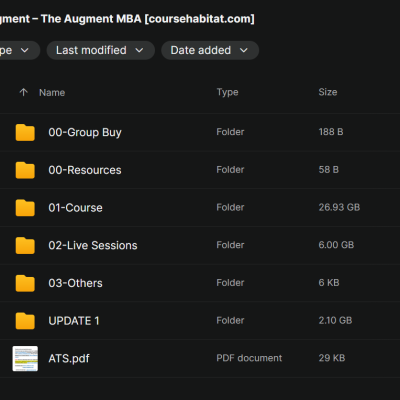Select the 00-Resources file name
The height and width of the screenshot is (400, 400).
(85, 170)
